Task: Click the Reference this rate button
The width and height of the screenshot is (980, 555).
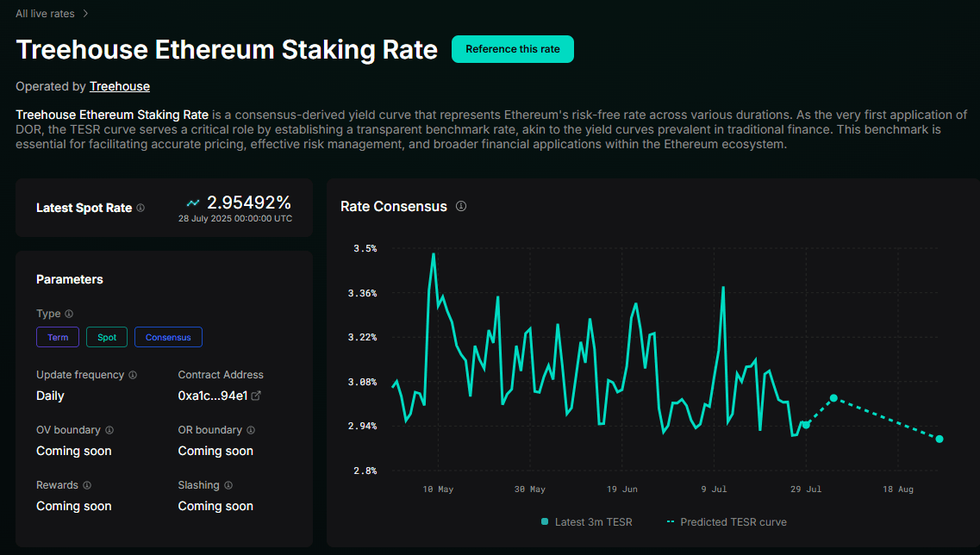Action: pos(513,49)
